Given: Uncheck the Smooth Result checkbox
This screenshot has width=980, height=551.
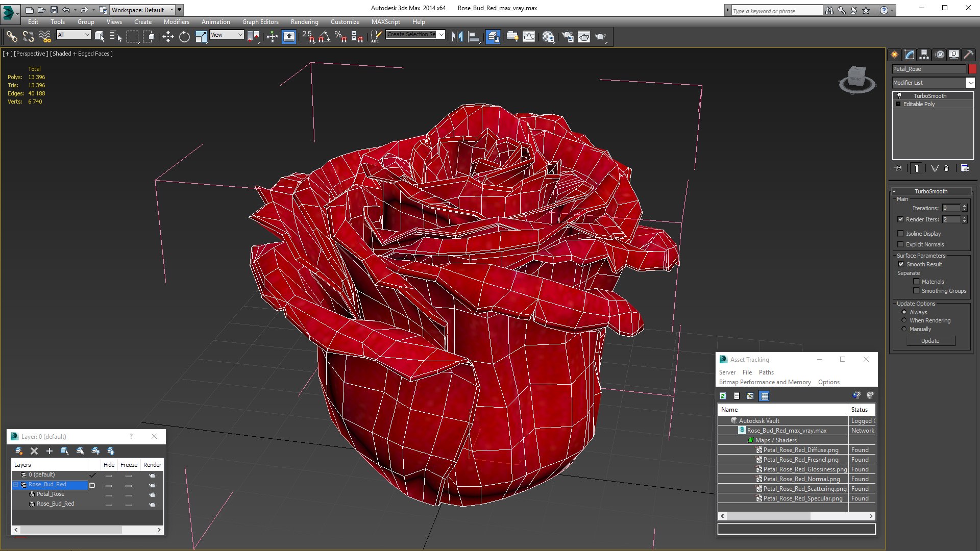Looking at the screenshot, I should 901,264.
